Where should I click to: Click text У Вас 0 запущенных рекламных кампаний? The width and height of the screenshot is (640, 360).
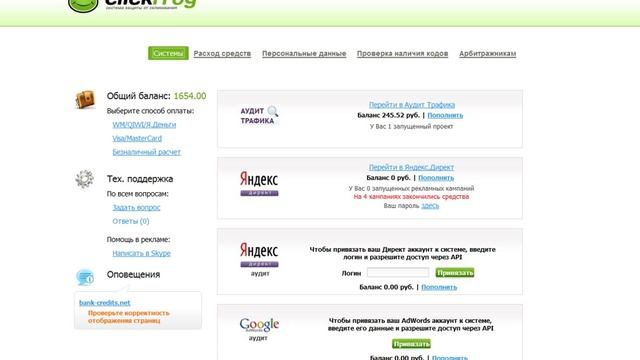(x=411, y=189)
